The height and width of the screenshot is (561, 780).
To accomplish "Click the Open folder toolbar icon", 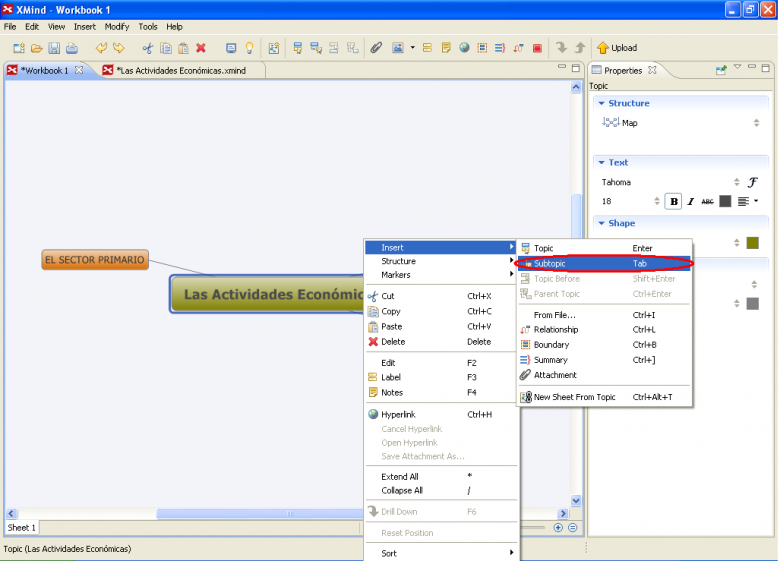I will click(x=36, y=48).
